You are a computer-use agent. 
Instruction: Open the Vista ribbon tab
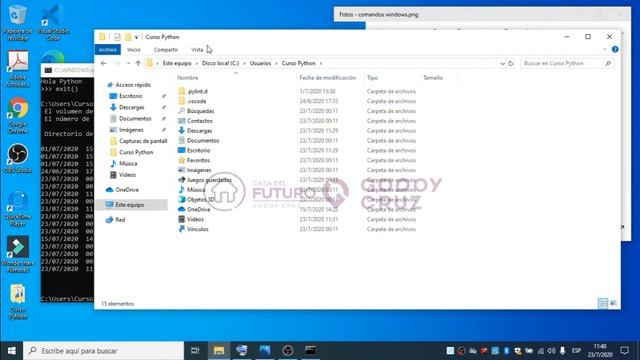[197, 49]
